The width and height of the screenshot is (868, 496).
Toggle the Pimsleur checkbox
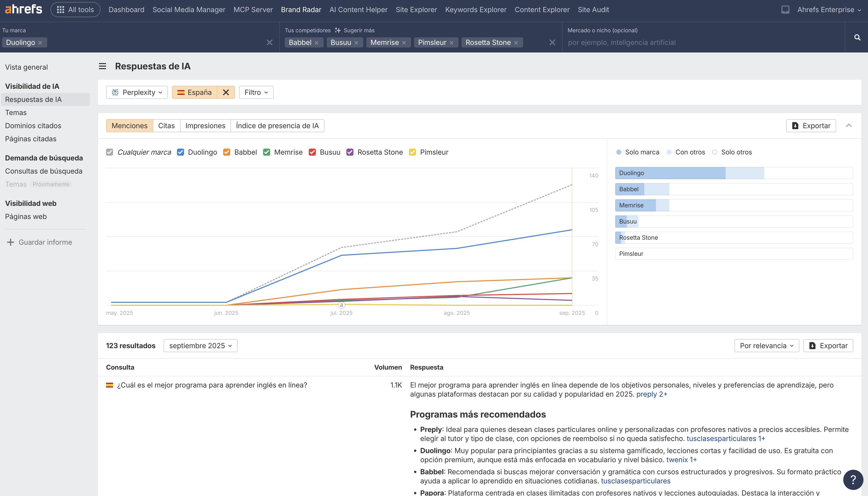(412, 152)
